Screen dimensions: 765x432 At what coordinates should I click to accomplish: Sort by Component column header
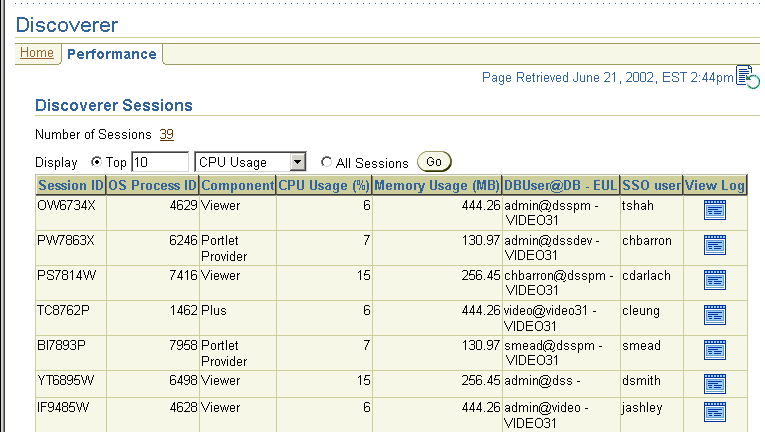click(x=238, y=185)
